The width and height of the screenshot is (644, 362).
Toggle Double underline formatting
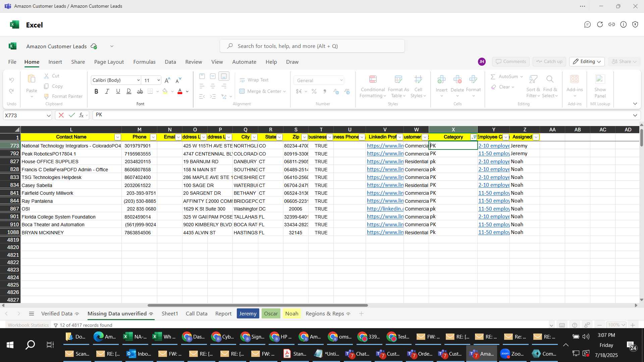tap(129, 91)
